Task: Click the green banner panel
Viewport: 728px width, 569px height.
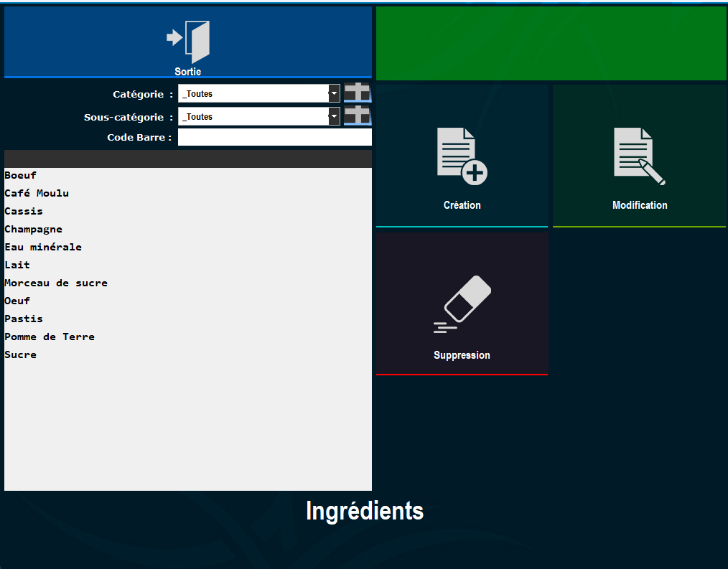Action: click(551, 43)
